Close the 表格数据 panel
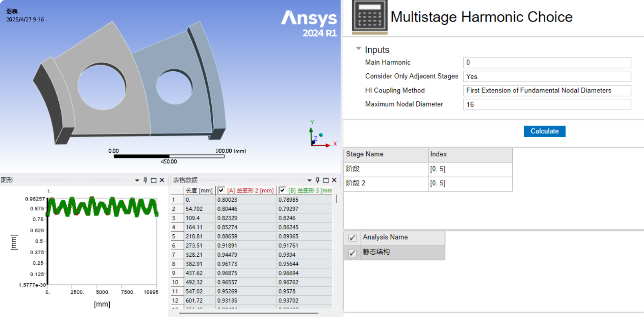This screenshot has height=317, width=644. tap(334, 180)
